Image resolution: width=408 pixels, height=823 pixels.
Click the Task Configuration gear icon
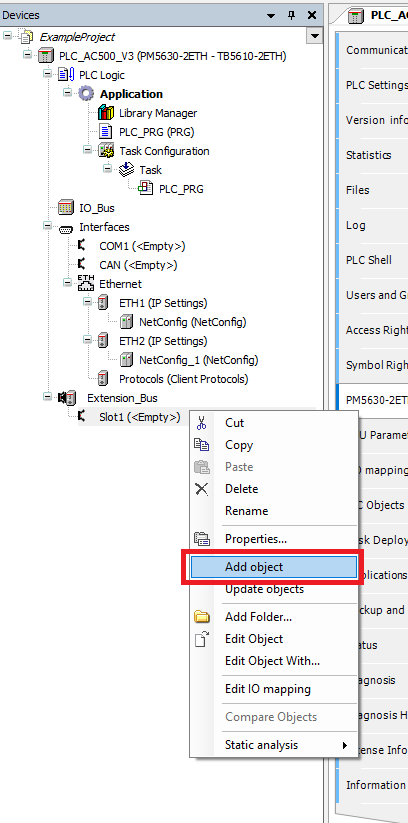[x=106, y=151]
